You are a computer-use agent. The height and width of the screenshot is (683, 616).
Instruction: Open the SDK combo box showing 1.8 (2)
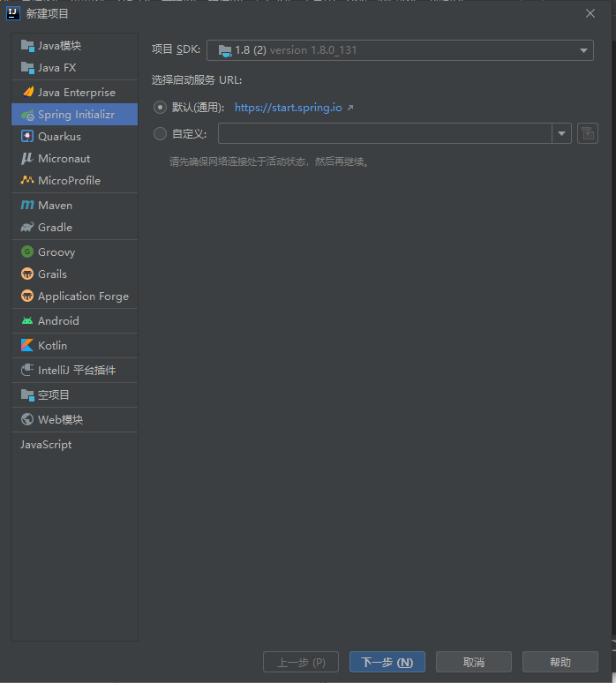(x=400, y=50)
